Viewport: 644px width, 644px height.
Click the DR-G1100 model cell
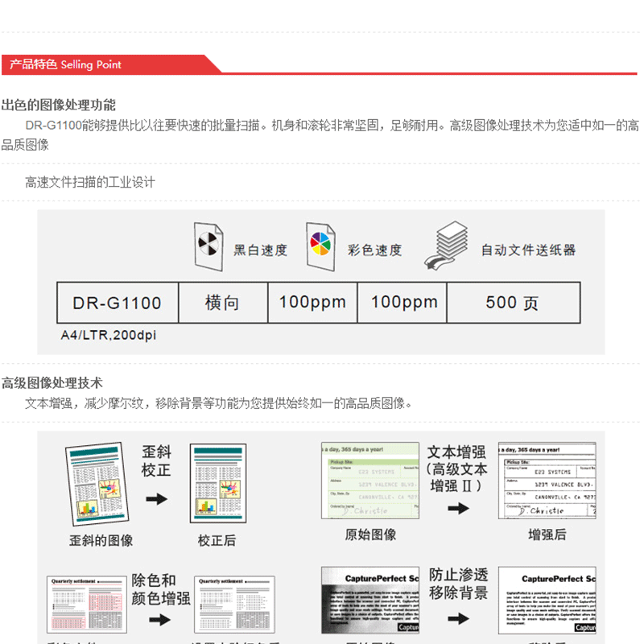117,303
